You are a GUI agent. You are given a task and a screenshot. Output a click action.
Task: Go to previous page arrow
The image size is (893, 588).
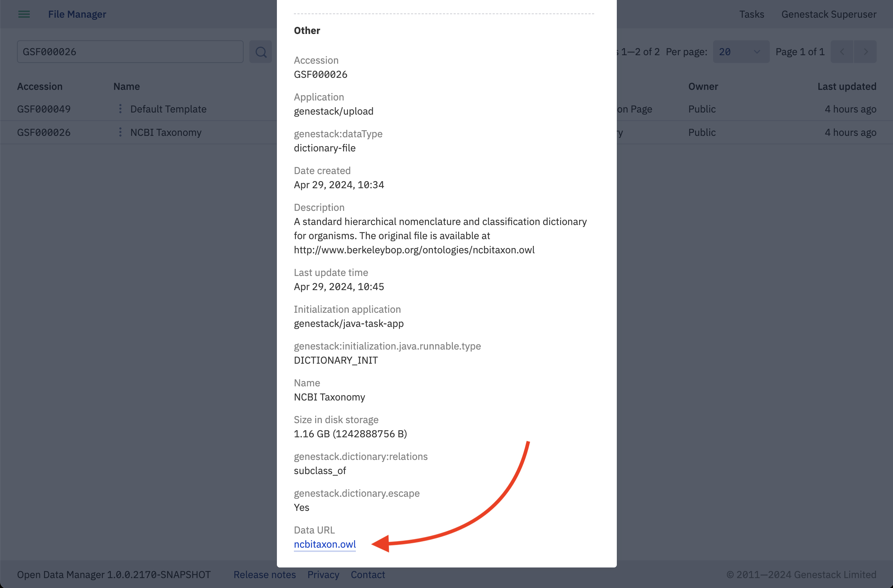(x=842, y=52)
